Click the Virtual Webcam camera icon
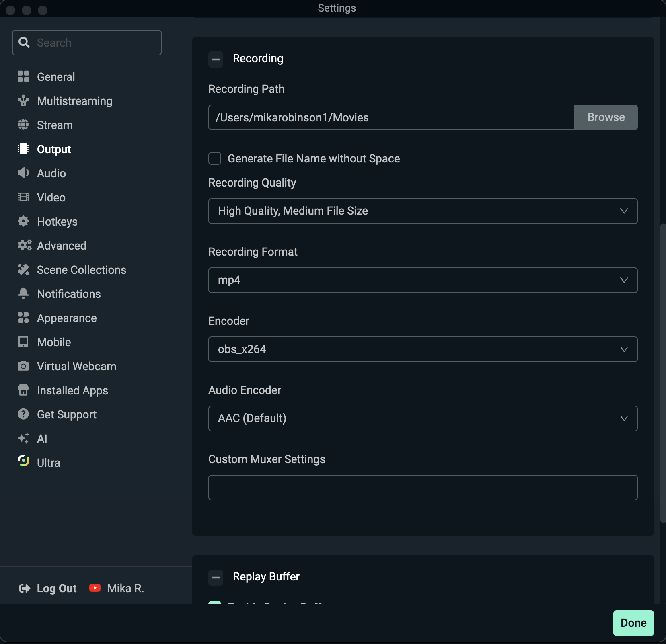 click(x=23, y=366)
